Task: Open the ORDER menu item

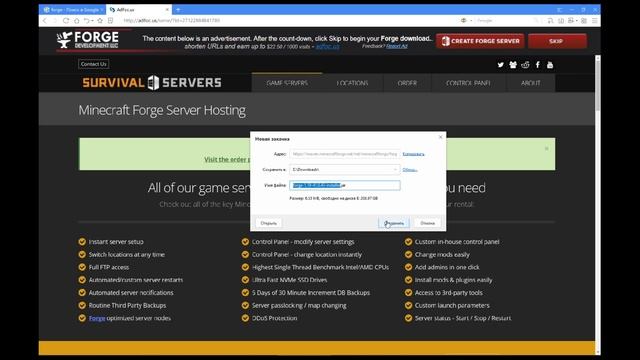Action: 407,83
